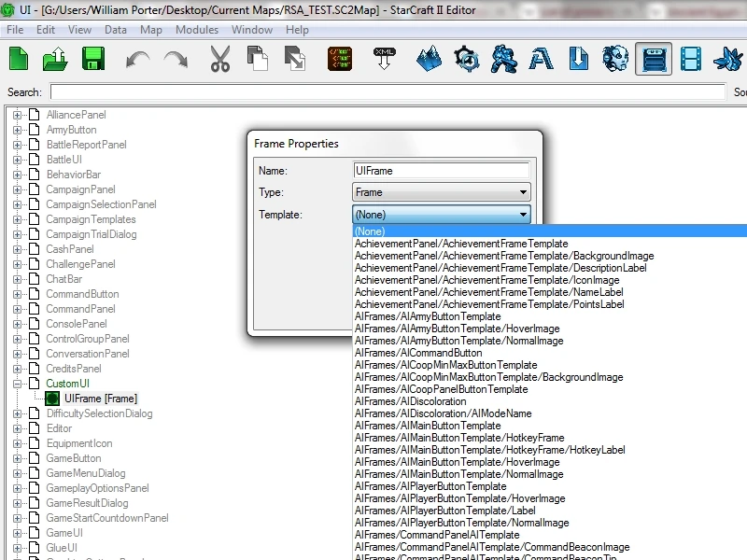Open the Type dropdown showing Frame
This screenshot has height=560, width=747.
pos(441,192)
